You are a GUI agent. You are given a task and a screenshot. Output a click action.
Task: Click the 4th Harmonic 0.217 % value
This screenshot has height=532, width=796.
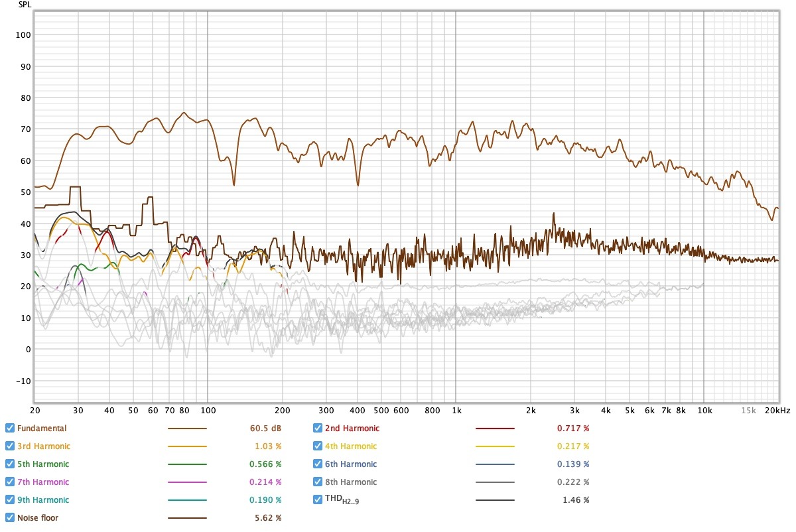(574, 446)
